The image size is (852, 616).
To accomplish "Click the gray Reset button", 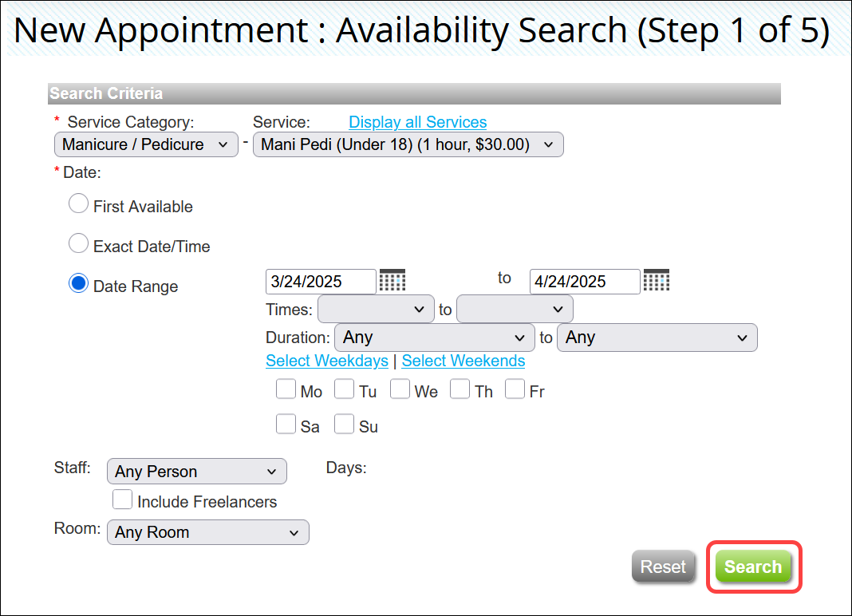I will point(663,567).
